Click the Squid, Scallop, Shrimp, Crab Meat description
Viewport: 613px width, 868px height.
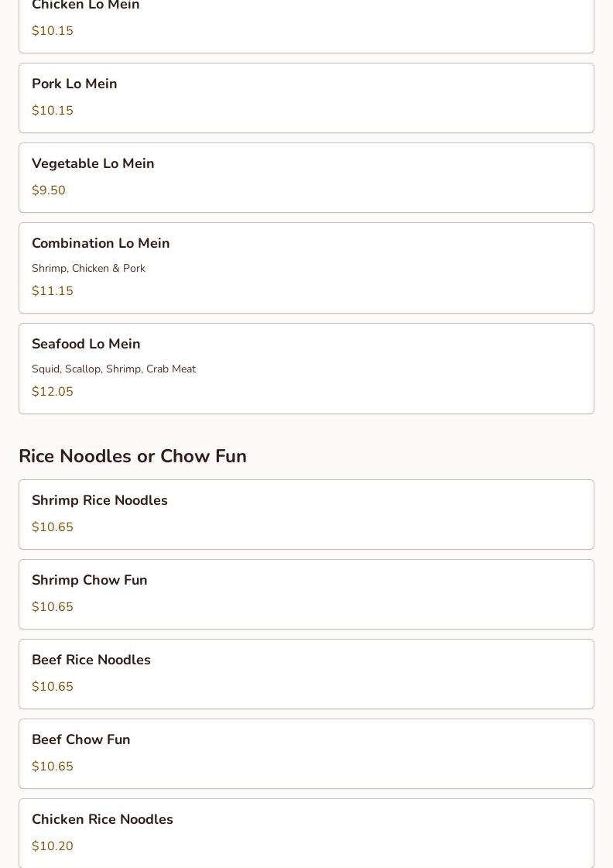114,369
